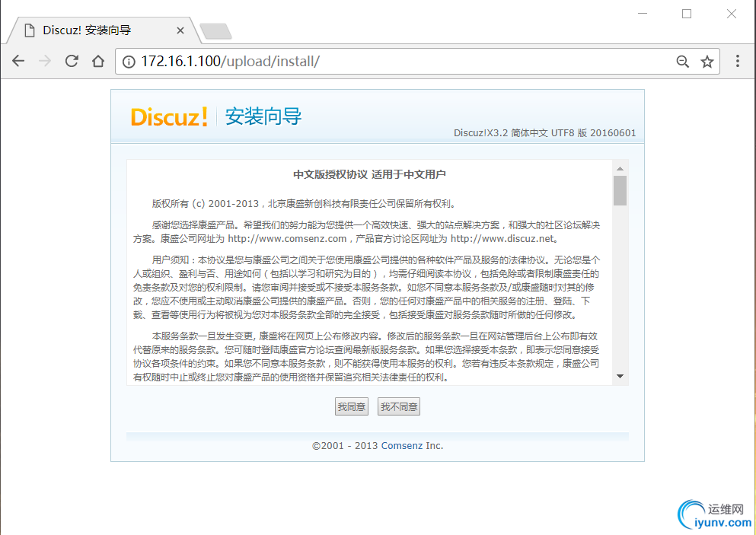This screenshot has height=535, width=756.
Task: Open the zoom magnifier in the address bar
Action: click(x=682, y=62)
